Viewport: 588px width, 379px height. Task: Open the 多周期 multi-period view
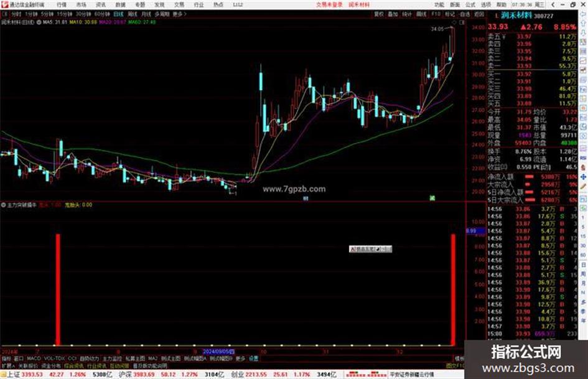[162, 14]
